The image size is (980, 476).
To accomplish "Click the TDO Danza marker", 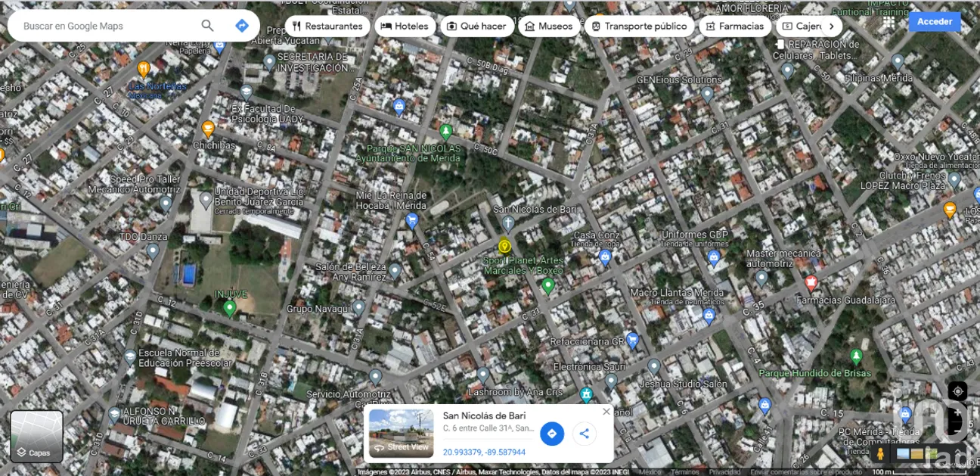I will click(x=153, y=250).
